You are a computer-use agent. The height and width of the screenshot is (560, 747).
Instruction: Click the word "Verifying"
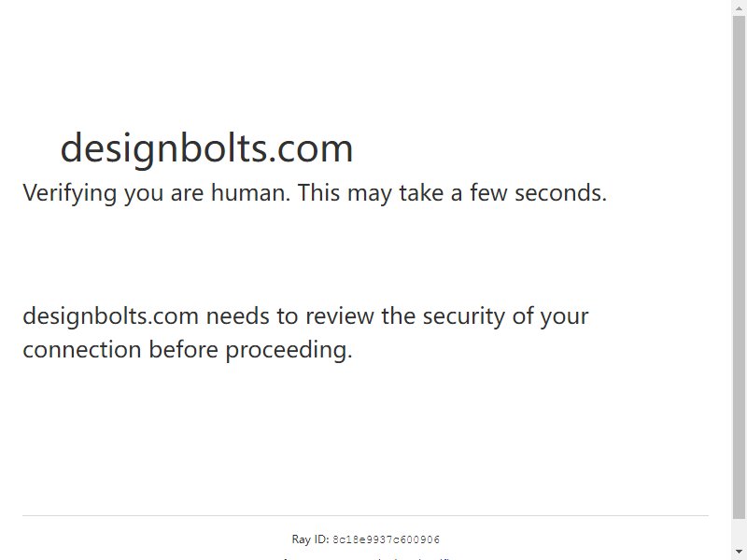[x=69, y=194]
